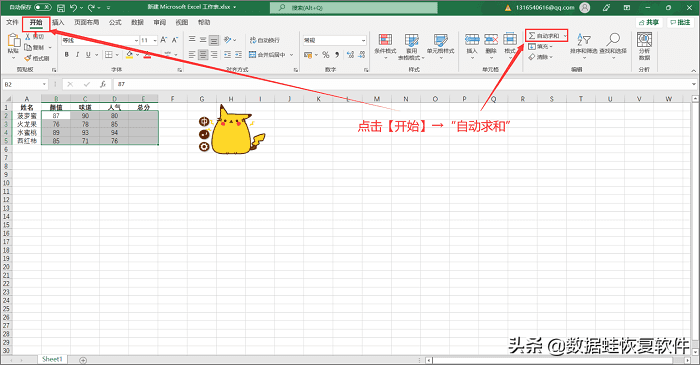Click the Save icon in quick access toolbar
The width and height of the screenshot is (700, 365).
tap(61, 8)
